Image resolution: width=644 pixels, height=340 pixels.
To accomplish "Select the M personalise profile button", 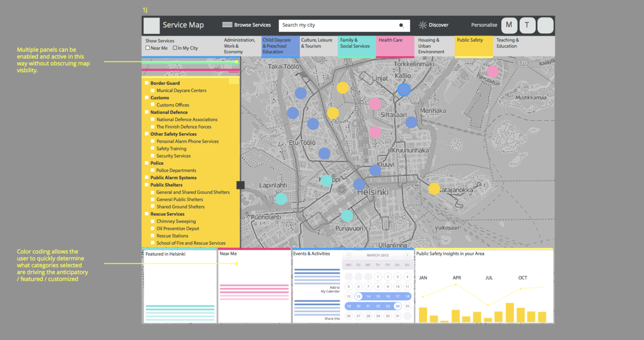I will click(509, 25).
